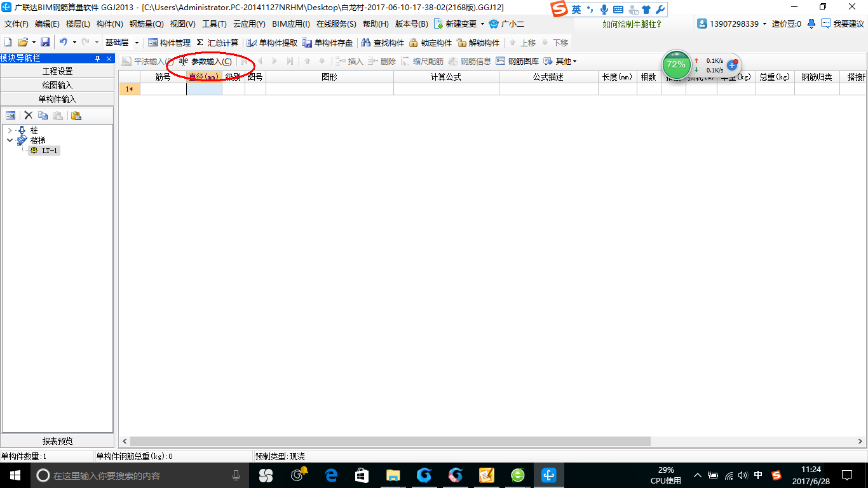Viewport: 868px width, 488px height.
Task: Expand the 桩 tree node
Action: [10, 130]
